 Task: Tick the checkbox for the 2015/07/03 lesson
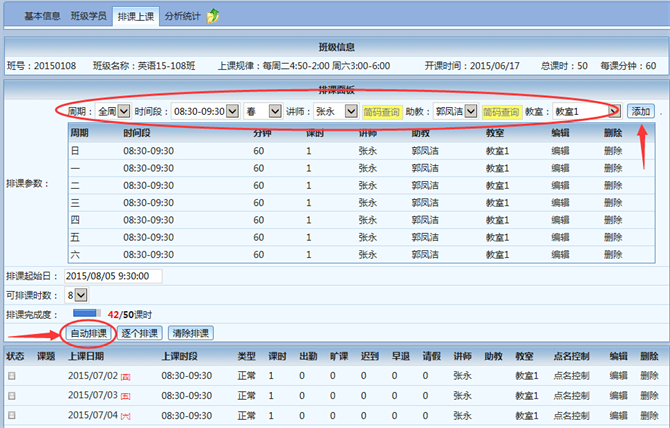tap(12, 396)
